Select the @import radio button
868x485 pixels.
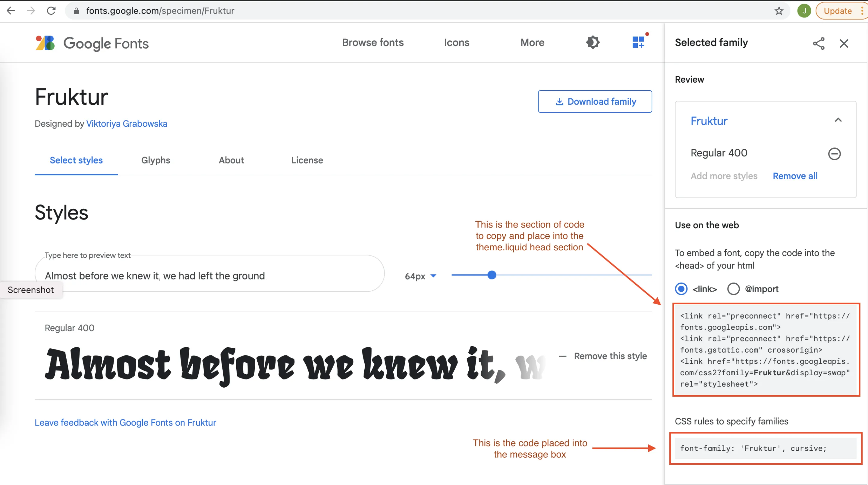click(733, 289)
